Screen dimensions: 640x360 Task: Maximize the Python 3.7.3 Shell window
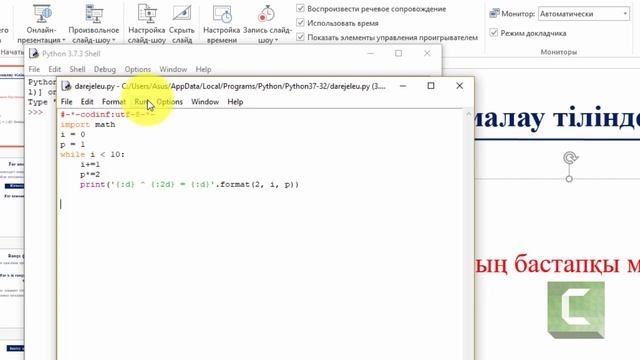pos(398,53)
